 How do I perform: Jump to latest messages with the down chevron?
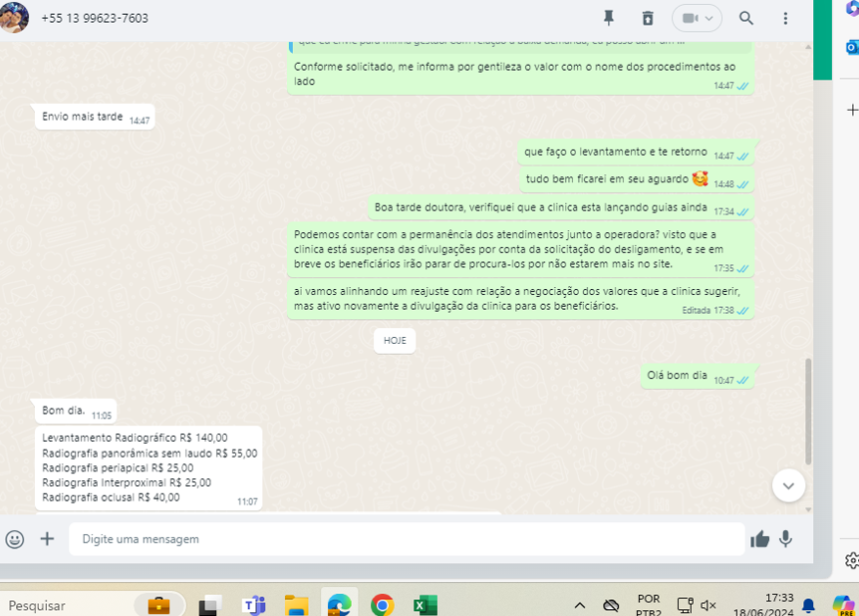788,485
